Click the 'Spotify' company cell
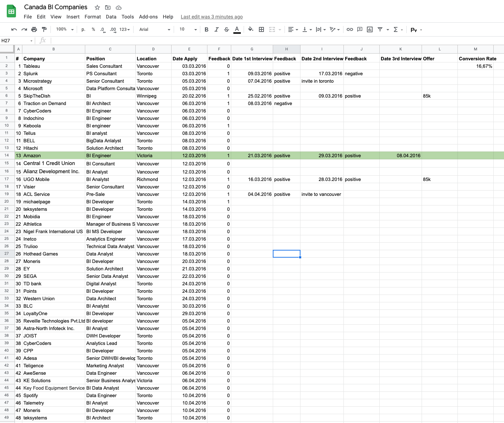Viewport: 504px width, 423px height. (x=54, y=395)
